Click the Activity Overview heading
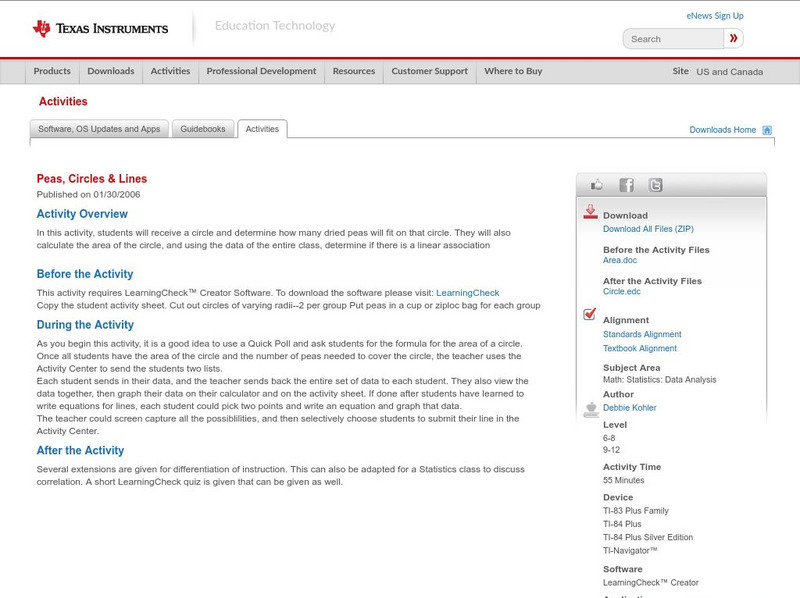Image resolution: width=800 pixels, height=598 pixels. pyautogui.click(x=82, y=214)
